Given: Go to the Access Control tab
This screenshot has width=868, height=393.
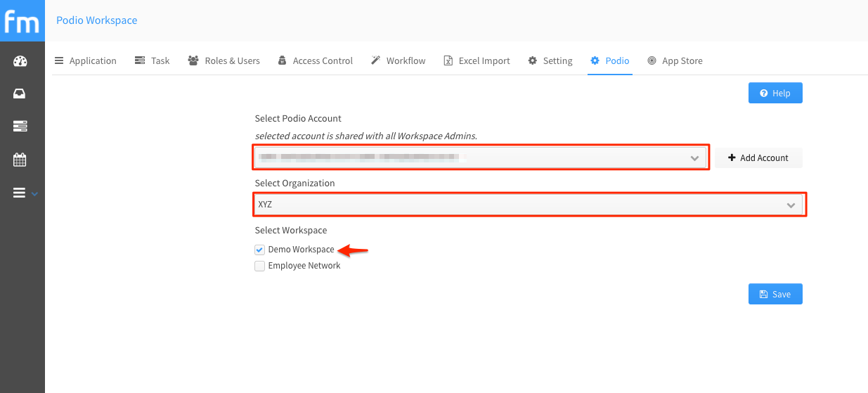Looking at the screenshot, I should (x=316, y=61).
